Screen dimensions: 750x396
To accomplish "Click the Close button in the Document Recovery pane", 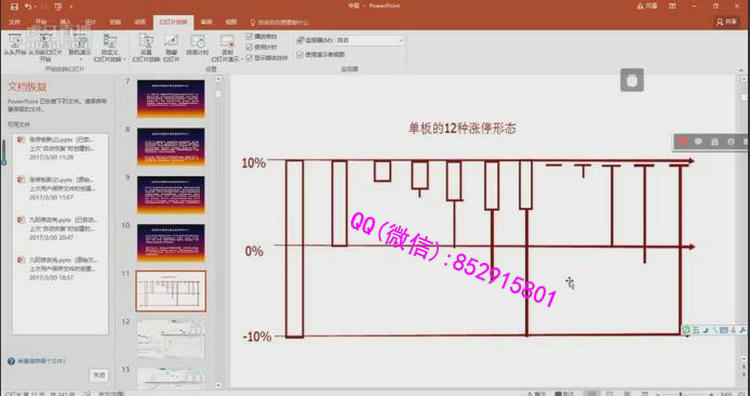I will pos(99,375).
